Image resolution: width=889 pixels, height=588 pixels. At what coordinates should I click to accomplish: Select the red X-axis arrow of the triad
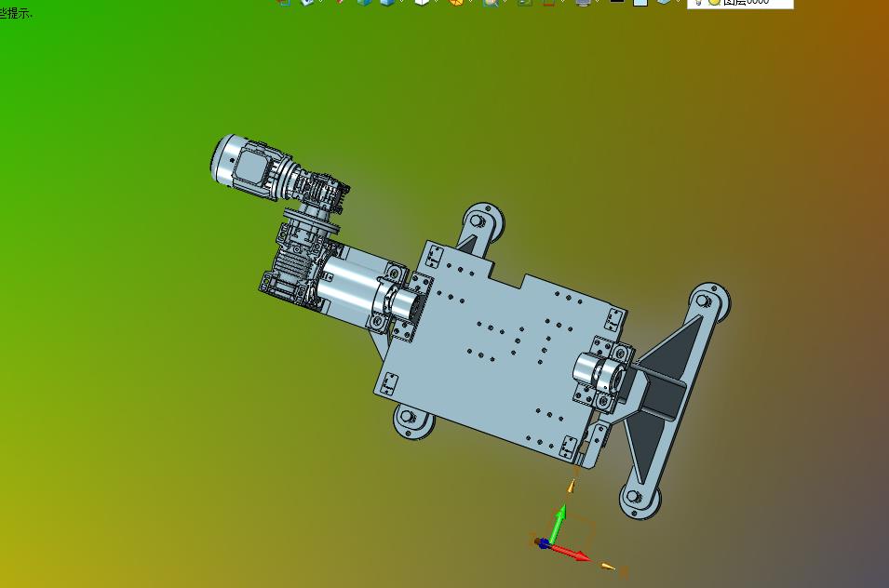tap(571, 553)
